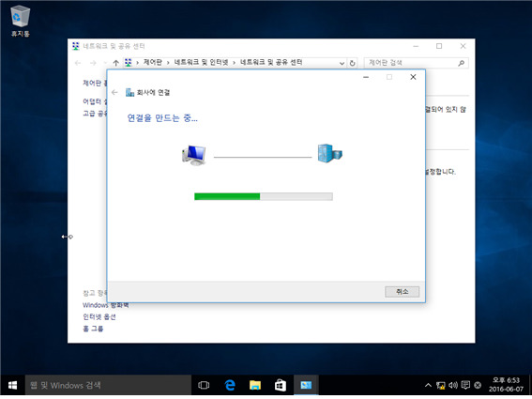Expand the address bar history dropdown
Screen dimensions: 532x399
(342, 63)
